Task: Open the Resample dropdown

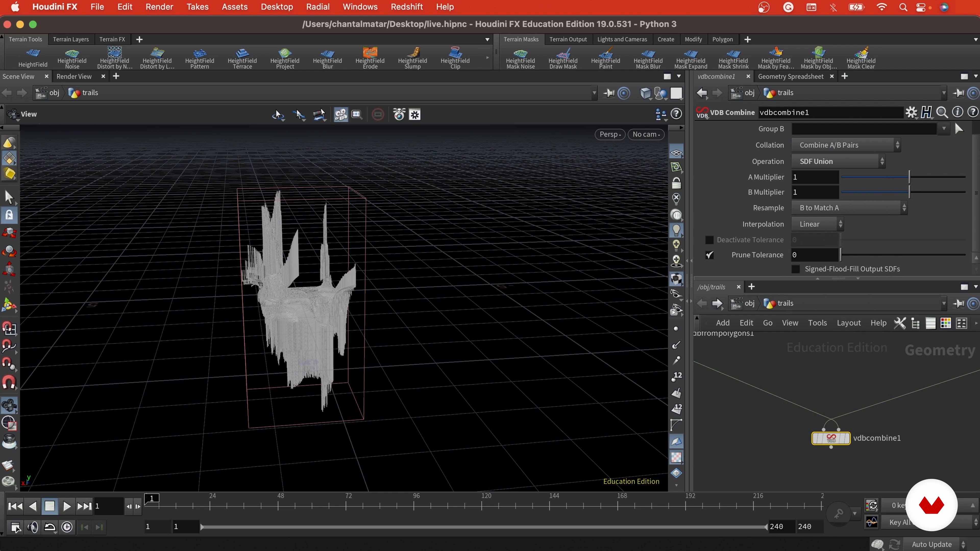Action: pyautogui.click(x=849, y=208)
